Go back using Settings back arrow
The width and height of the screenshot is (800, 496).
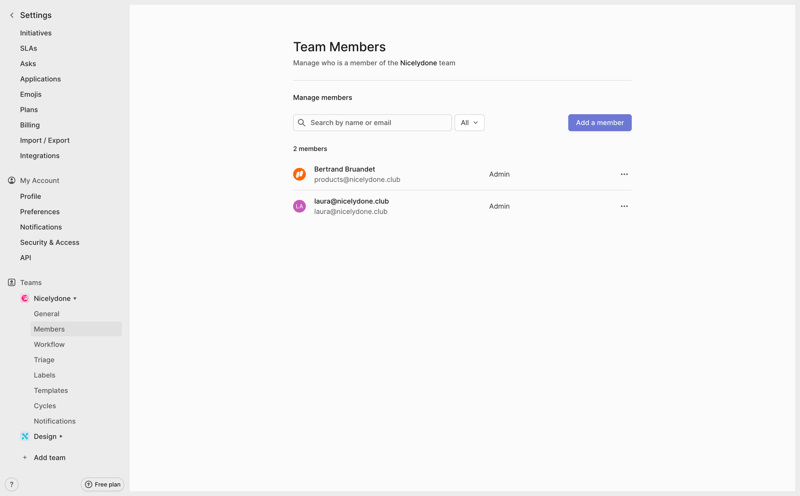tap(12, 15)
